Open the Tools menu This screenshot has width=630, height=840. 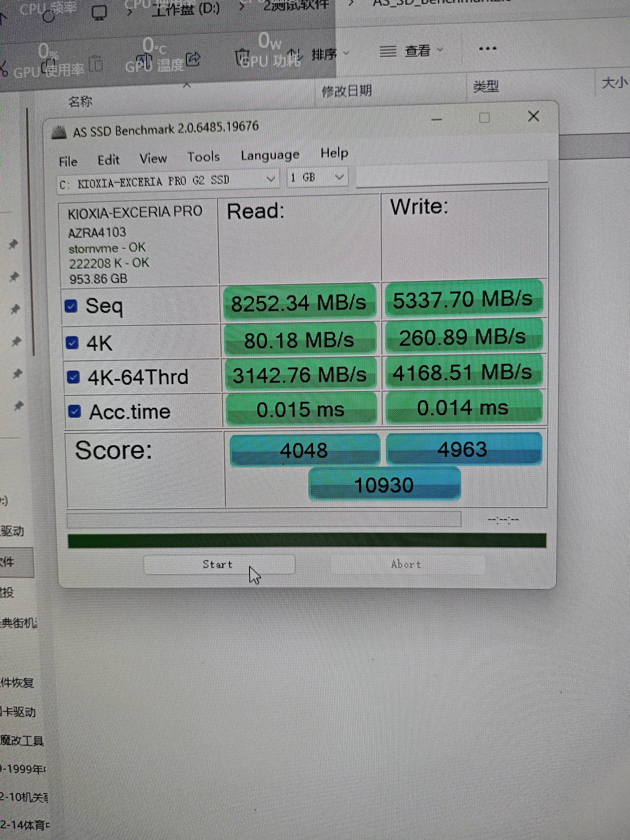(204, 156)
